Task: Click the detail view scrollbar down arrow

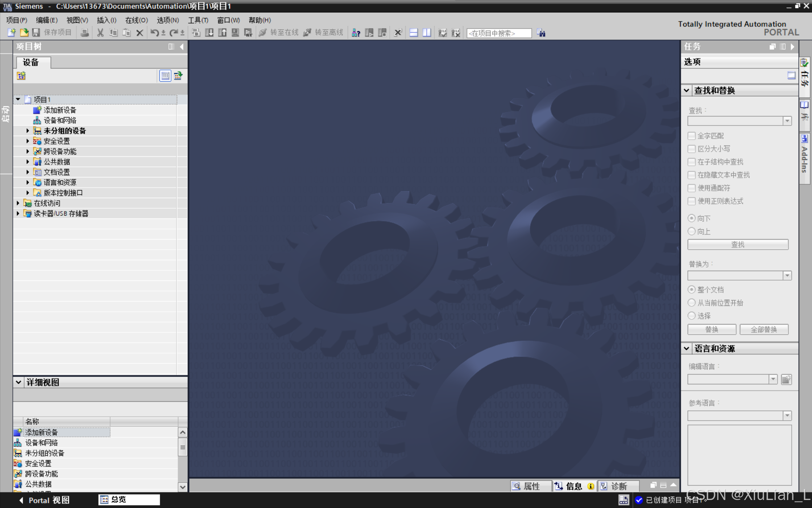Action: [x=183, y=487]
